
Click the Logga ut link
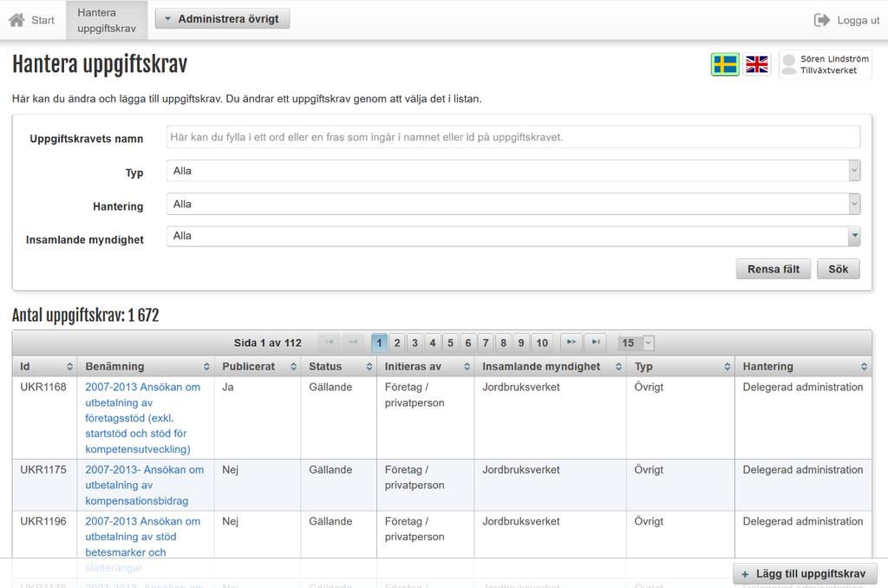click(858, 21)
